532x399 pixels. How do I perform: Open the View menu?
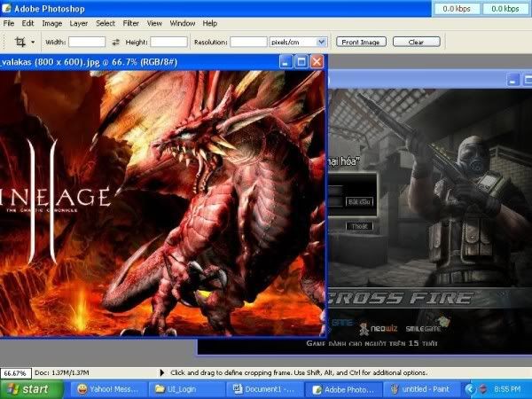[x=154, y=23]
